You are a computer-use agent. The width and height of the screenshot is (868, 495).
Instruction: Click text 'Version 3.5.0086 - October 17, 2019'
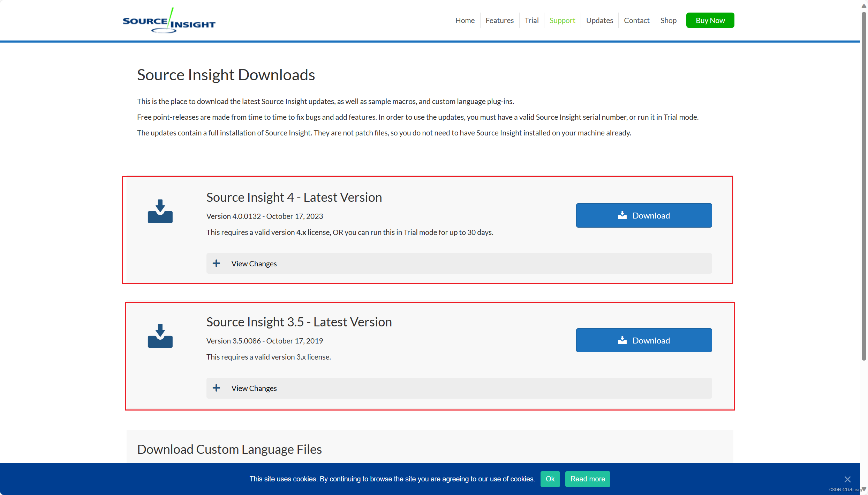click(265, 341)
